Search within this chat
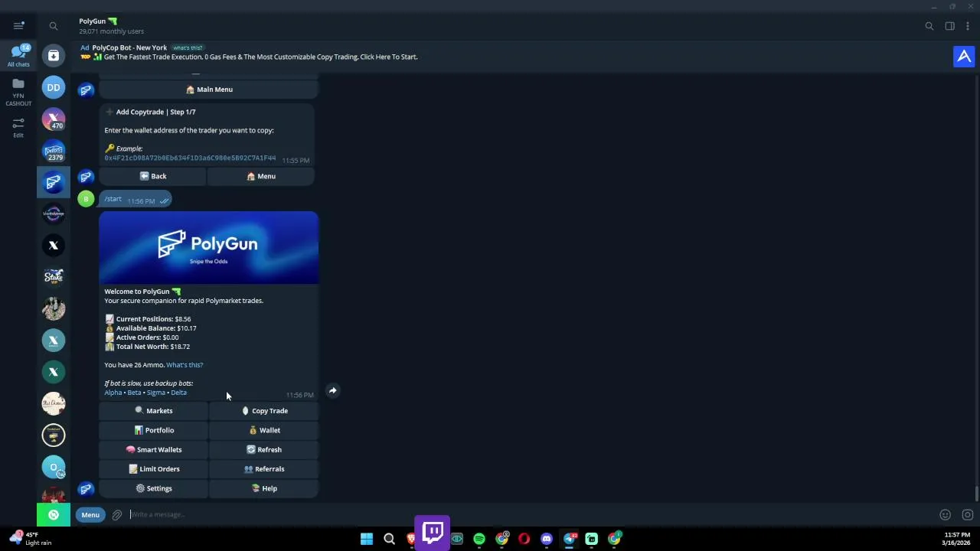 929,26
